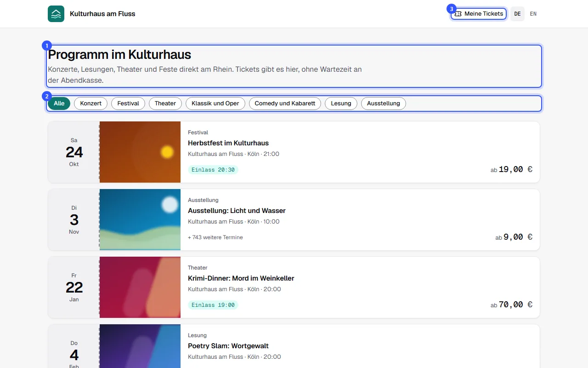This screenshot has height=368, width=588.
Task: Filter events by Festival
Action: click(x=128, y=103)
